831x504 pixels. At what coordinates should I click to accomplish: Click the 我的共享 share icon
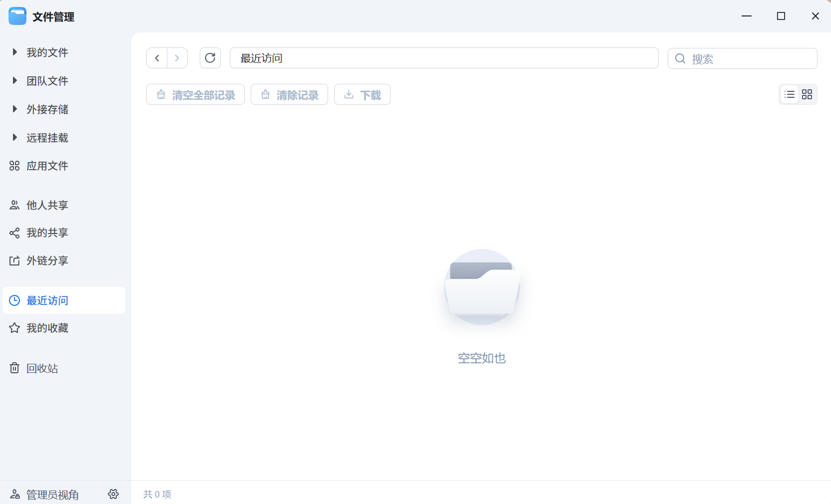[14, 233]
